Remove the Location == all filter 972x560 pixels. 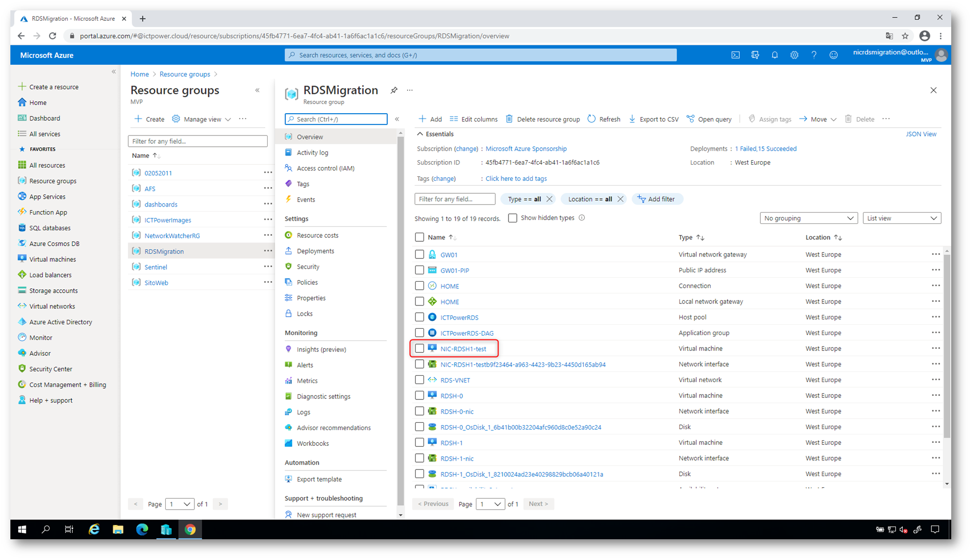point(620,199)
